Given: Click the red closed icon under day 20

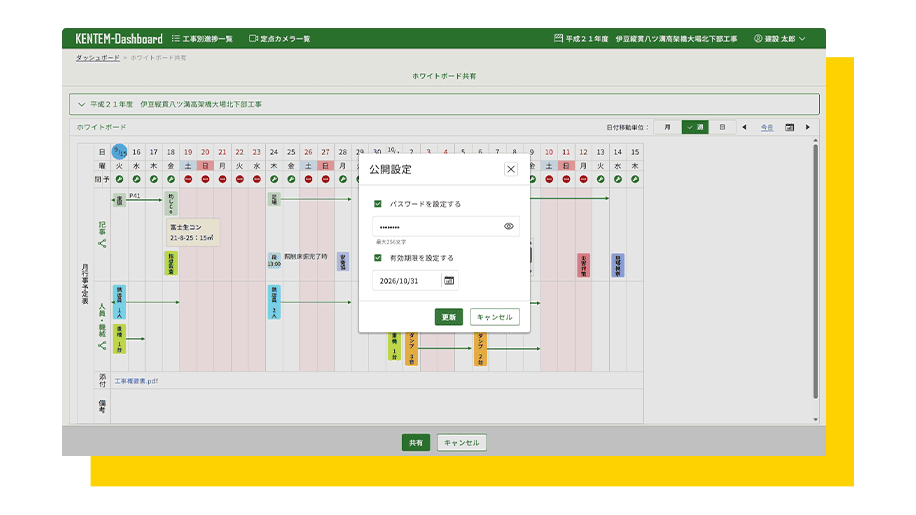Looking at the screenshot, I should coord(205,179).
